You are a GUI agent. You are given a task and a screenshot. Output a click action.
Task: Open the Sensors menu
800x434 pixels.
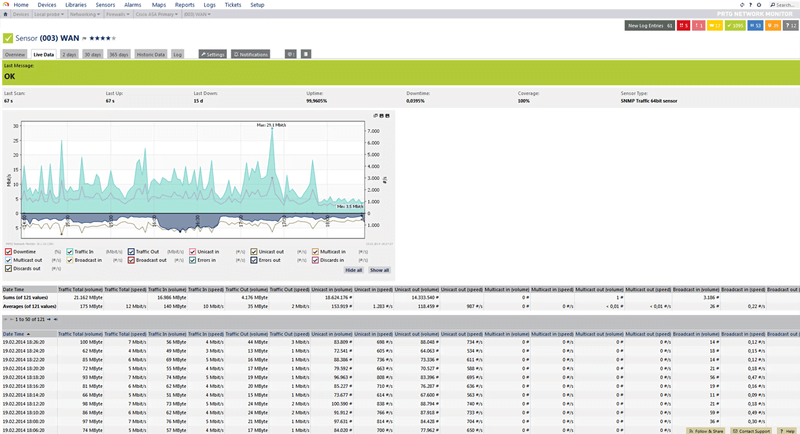click(x=105, y=5)
